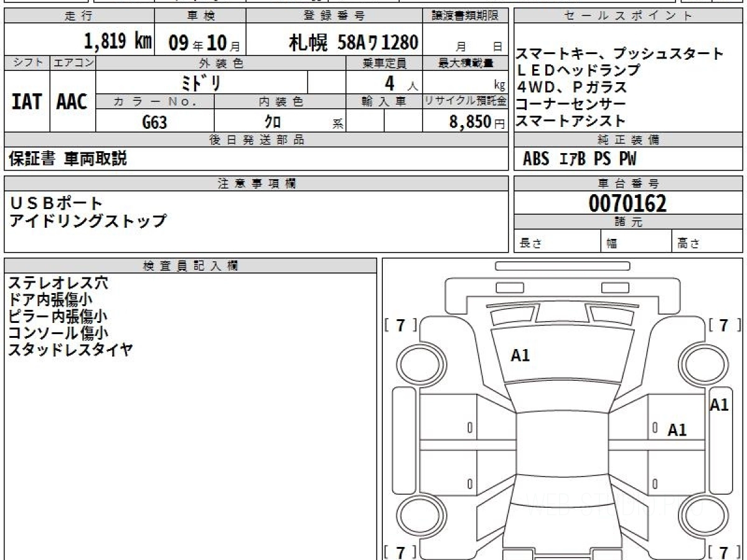
Task: Click the アイドリングストップ note
Action: pos(88,220)
